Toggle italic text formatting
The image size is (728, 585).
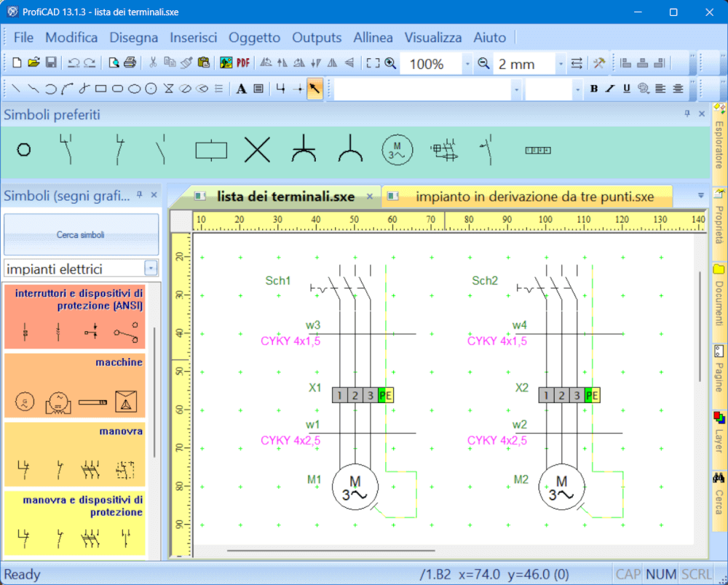tap(610, 89)
